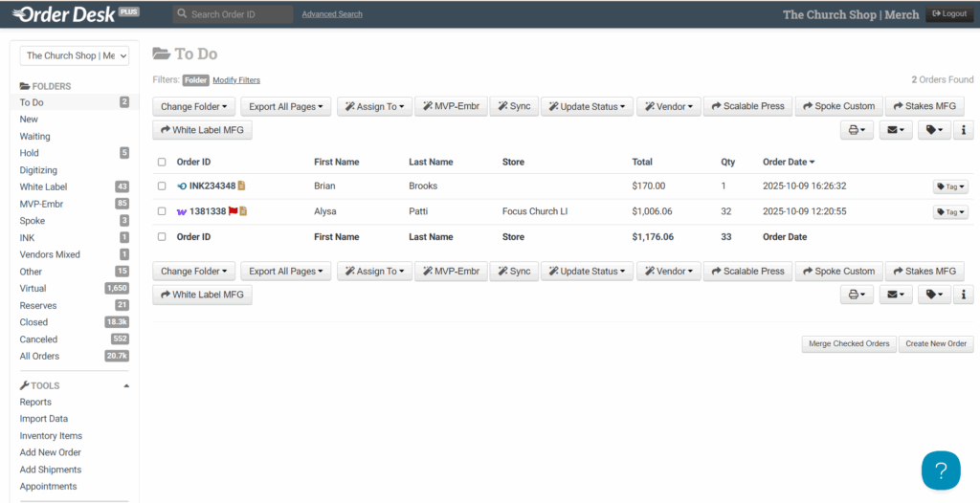
Task: Click the top Sync button
Action: [x=513, y=107]
